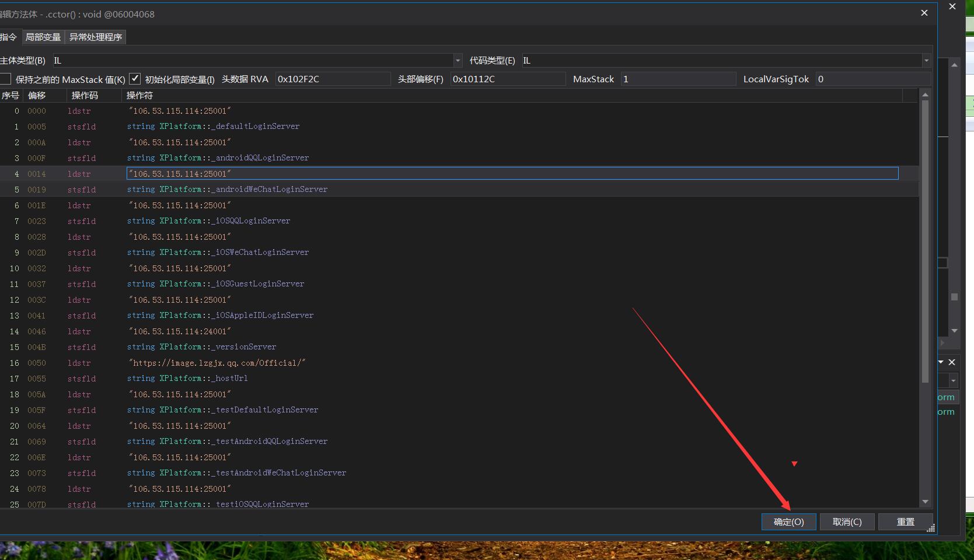Image resolution: width=974 pixels, height=560 pixels.
Task: Click the scroll-up arrow of instruction list
Action: coord(925,94)
